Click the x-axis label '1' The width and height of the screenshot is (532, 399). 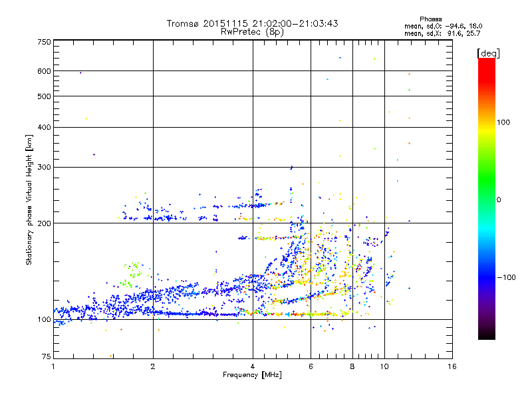click(x=53, y=366)
